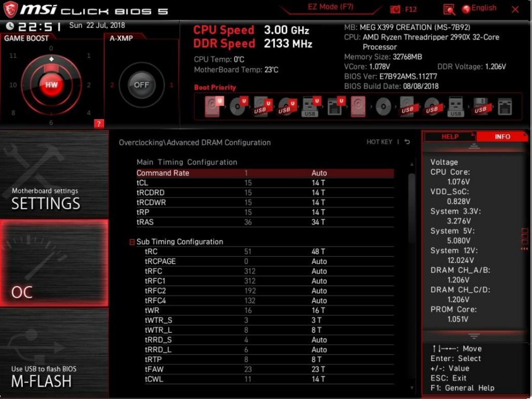Screen dimensions: 532x399
Task: Switch to the INFO tab
Action: pos(502,137)
